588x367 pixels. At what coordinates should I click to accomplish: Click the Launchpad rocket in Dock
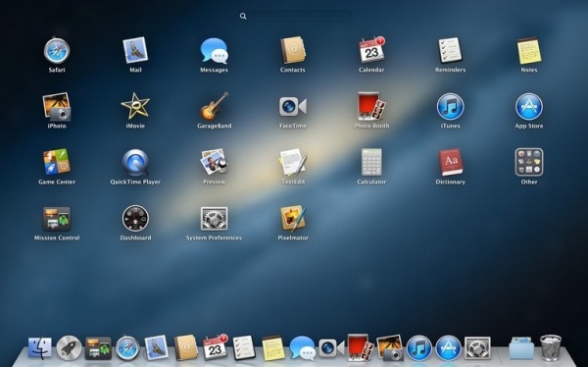point(69,348)
